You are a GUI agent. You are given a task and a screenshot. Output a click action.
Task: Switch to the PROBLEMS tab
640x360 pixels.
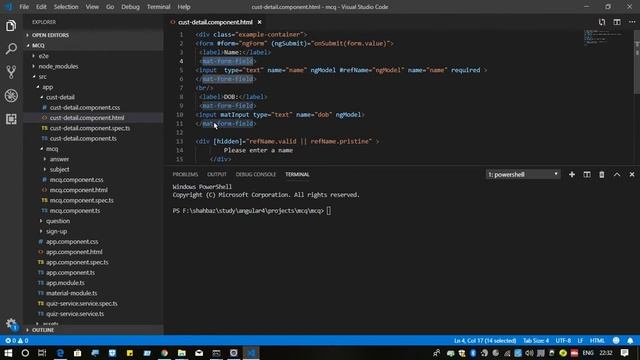[185, 174]
